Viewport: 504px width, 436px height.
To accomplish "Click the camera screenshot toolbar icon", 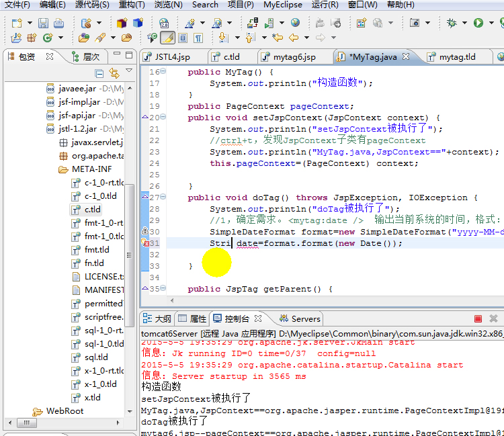I will (415, 23).
